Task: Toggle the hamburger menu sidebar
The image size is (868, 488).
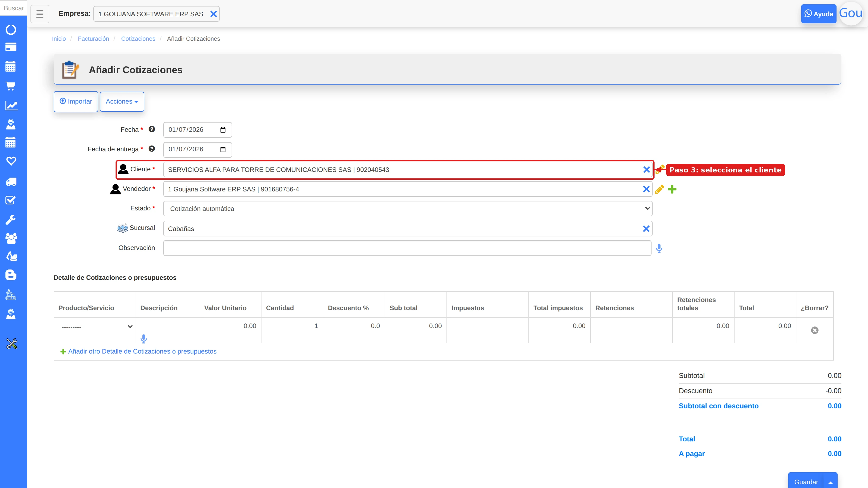Action: tap(40, 14)
